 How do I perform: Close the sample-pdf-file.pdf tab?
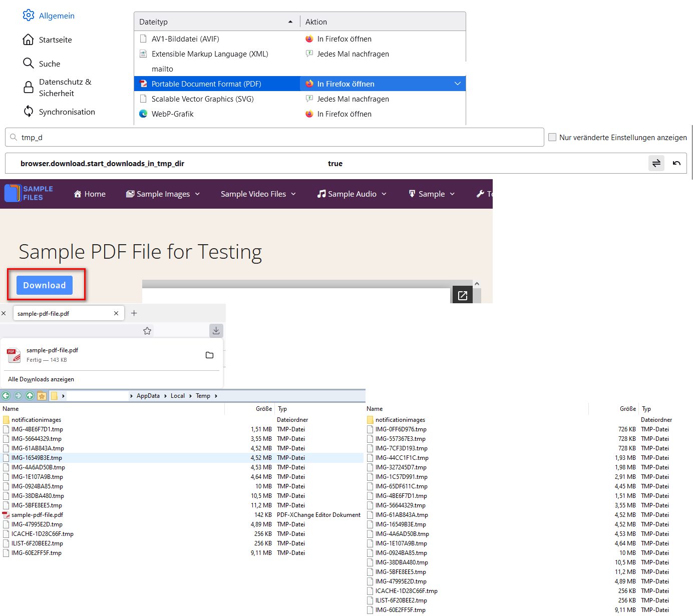(116, 313)
